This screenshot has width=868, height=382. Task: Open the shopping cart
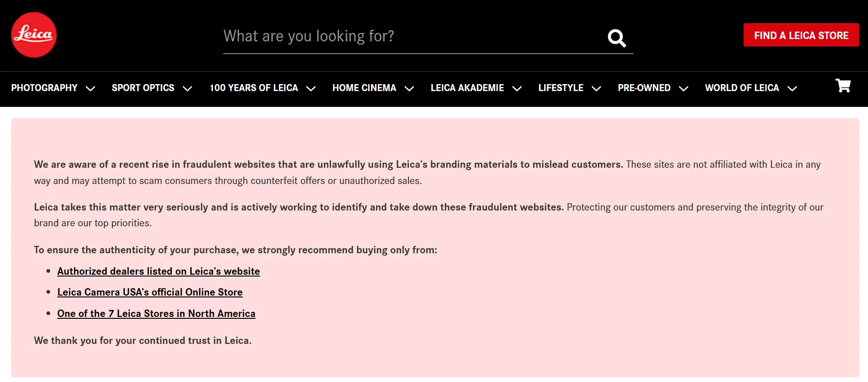(843, 86)
